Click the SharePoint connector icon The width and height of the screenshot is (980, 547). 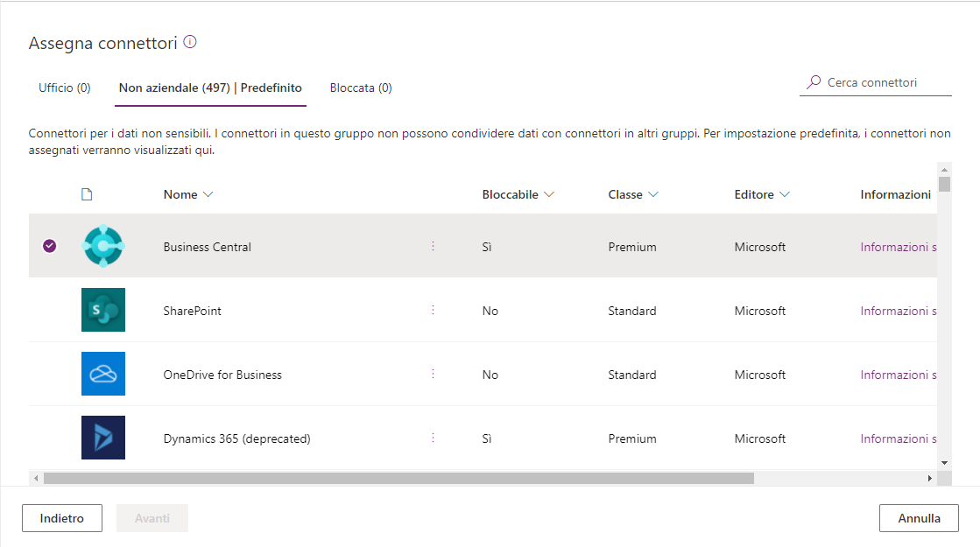click(103, 310)
